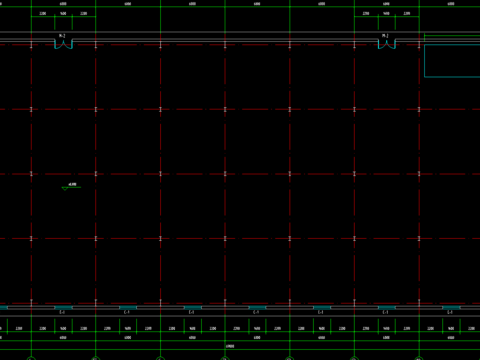Click the 1600 dimension above the M-2 door near the rectangle
480x360 pixels.
386,14
